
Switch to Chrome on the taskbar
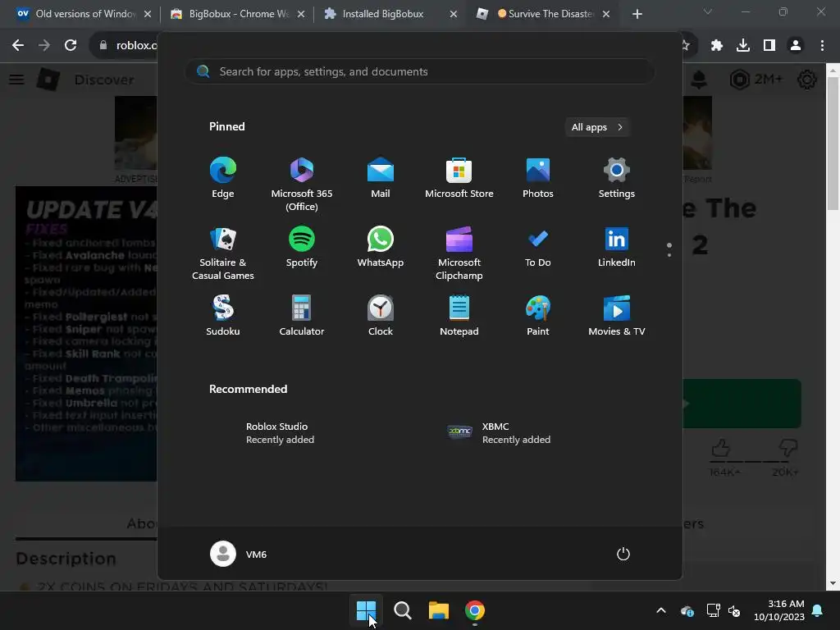point(475,610)
